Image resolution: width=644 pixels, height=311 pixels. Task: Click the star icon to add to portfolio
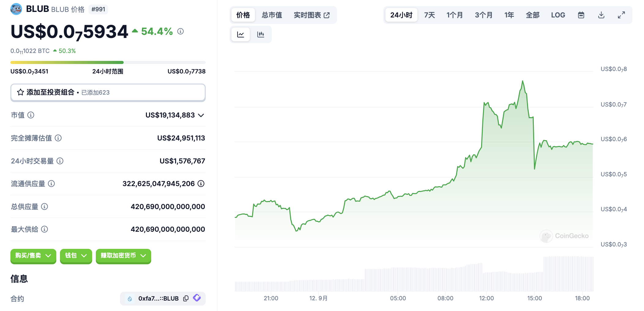21,92
